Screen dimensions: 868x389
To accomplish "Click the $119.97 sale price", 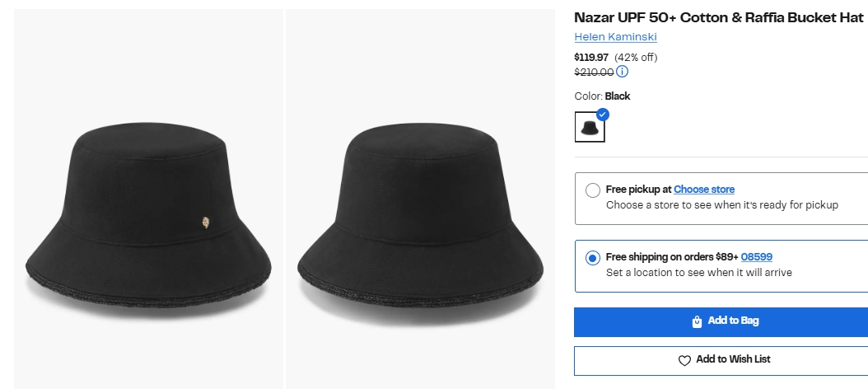I will pyautogui.click(x=591, y=57).
